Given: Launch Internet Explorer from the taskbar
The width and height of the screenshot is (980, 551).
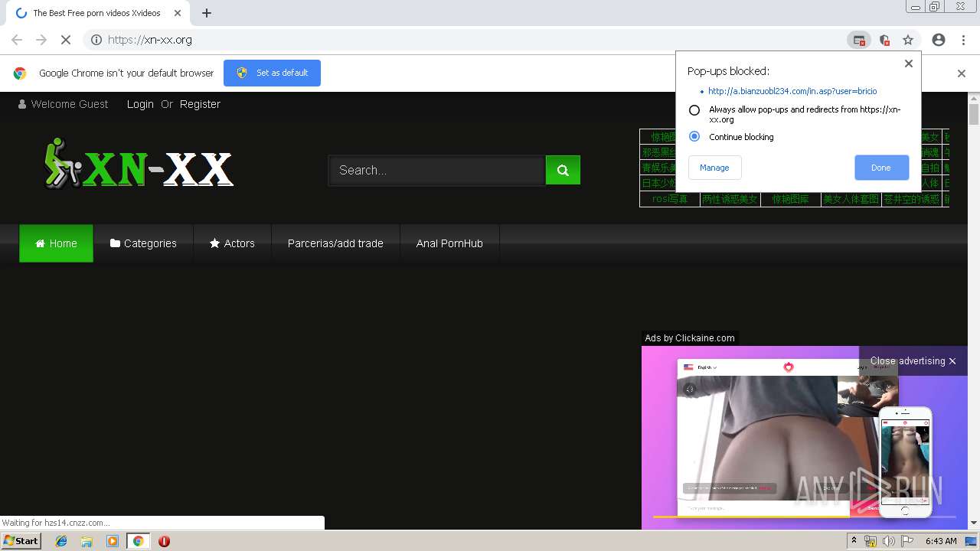Looking at the screenshot, I should (x=62, y=541).
